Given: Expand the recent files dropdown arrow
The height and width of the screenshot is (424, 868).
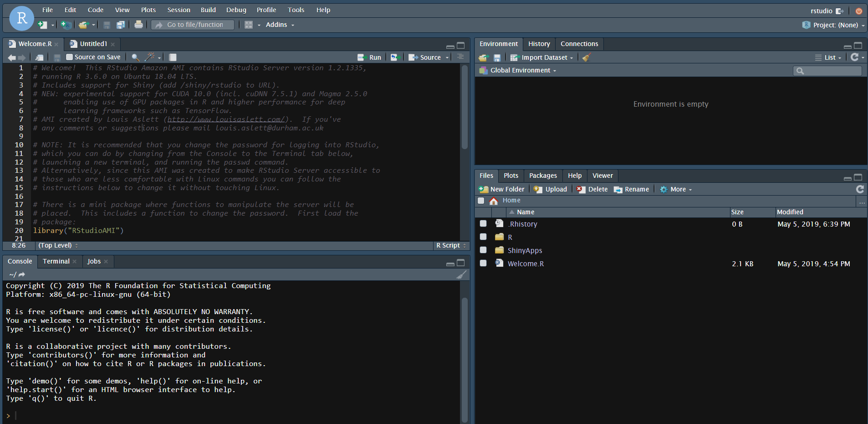Looking at the screenshot, I should pos(93,25).
